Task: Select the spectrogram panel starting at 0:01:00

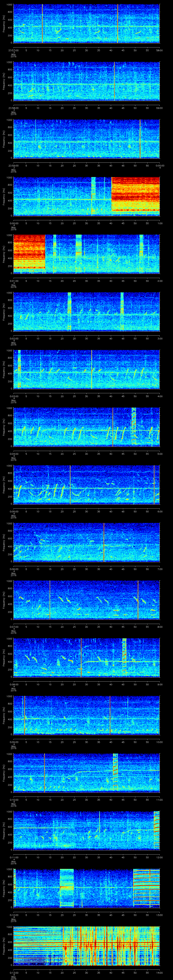Action: pyautogui.click(x=87, y=254)
